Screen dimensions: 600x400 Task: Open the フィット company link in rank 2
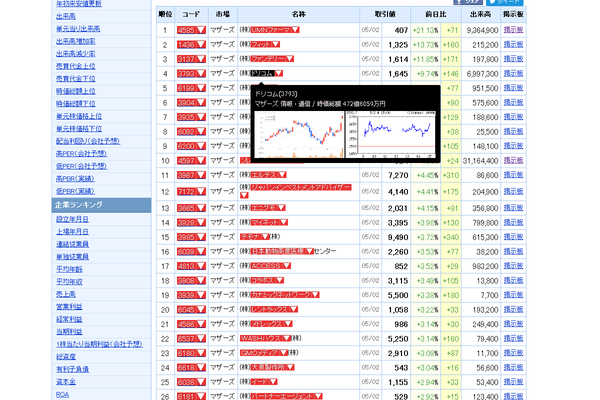[261, 44]
